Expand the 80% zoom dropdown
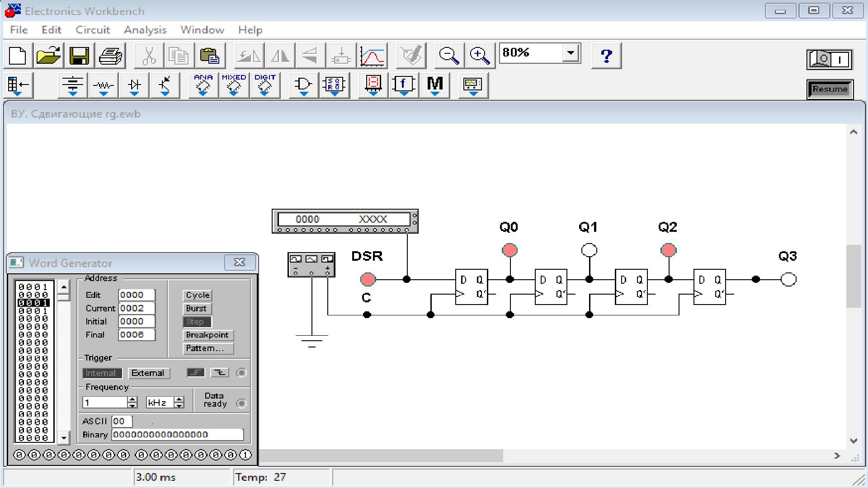Screen dimensions: 868x488 coord(571,53)
